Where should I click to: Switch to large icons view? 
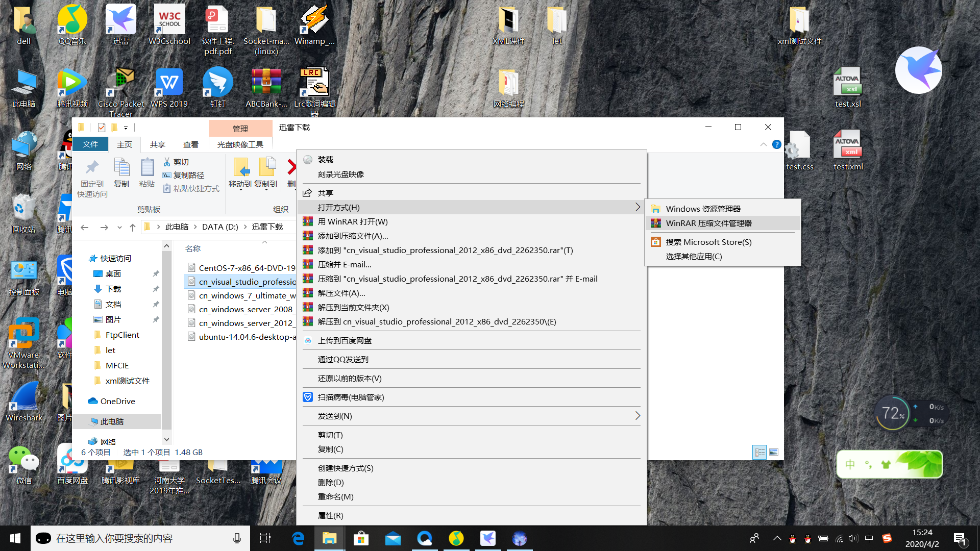click(x=774, y=452)
